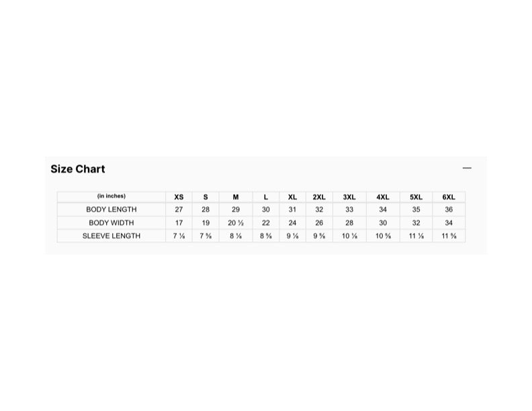Click the 6XL column header
Viewport: 532px width, 411px height.
(x=449, y=197)
